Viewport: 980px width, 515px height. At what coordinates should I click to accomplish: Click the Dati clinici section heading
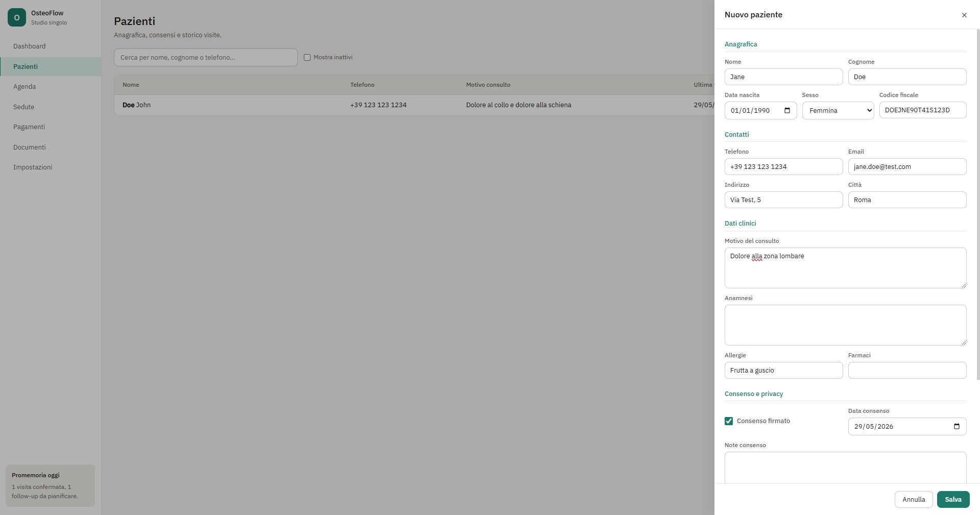(x=740, y=223)
